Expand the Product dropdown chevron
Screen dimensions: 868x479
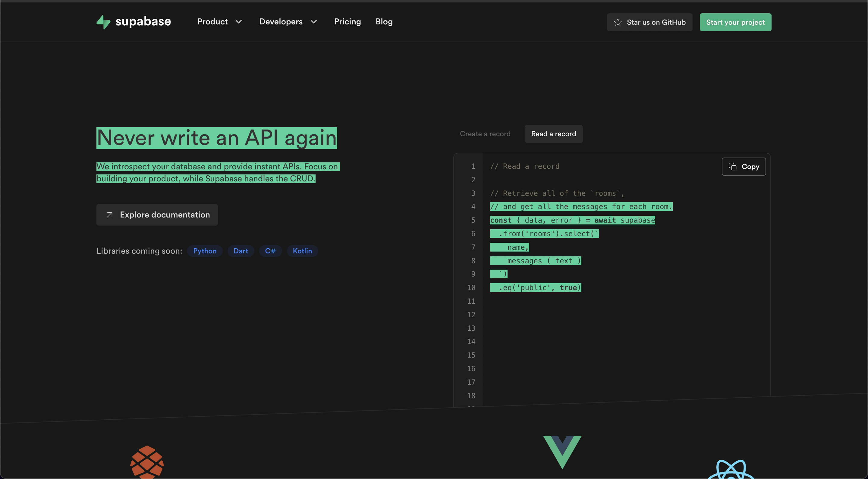(x=239, y=22)
